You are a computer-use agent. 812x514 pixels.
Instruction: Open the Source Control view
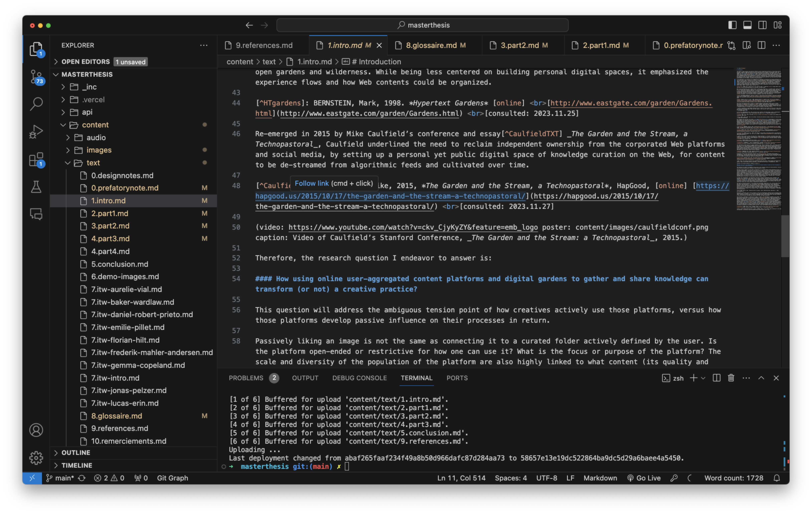[36, 77]
